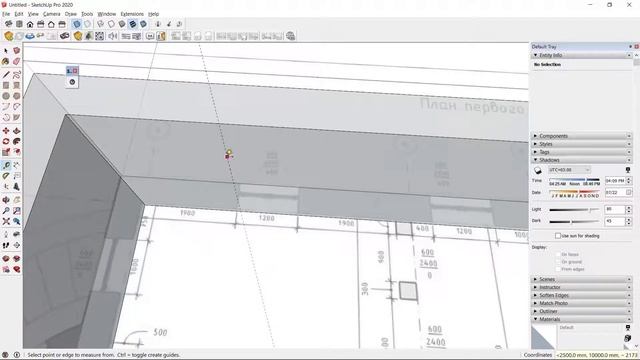
Task: Click the Light intensity slider
Action: click(x=574, y=210)
